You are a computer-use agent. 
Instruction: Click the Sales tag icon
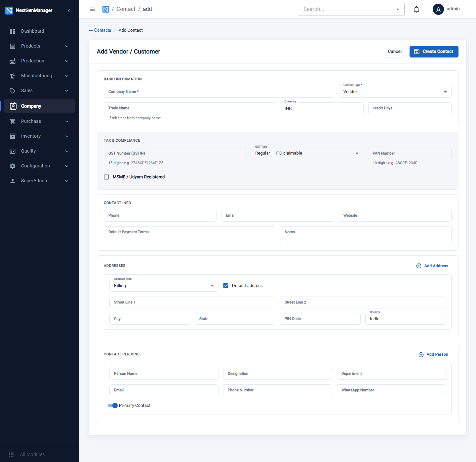tap(13, 90)
